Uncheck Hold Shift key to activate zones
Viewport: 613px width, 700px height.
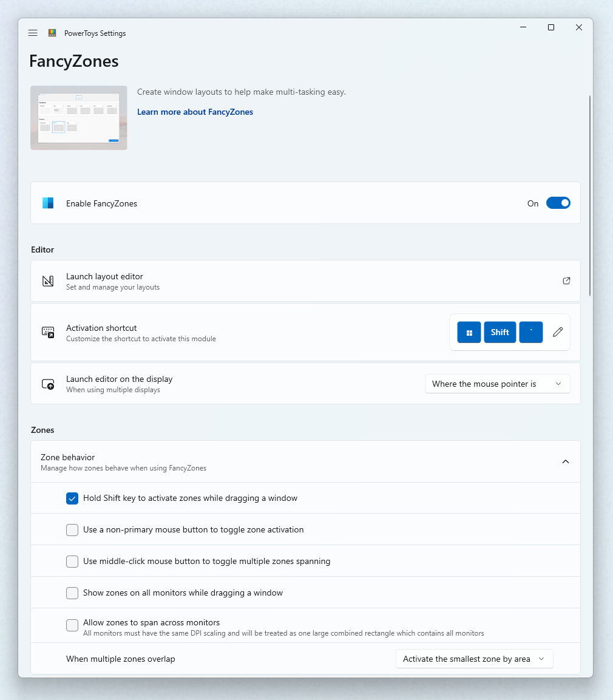(x=72, y=498)
